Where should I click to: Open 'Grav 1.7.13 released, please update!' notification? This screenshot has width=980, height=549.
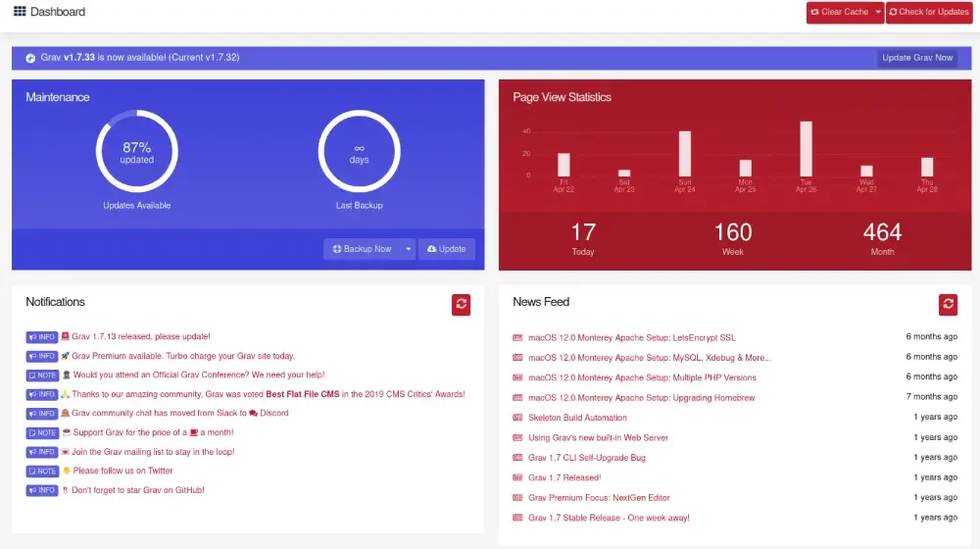pos(140,336)
